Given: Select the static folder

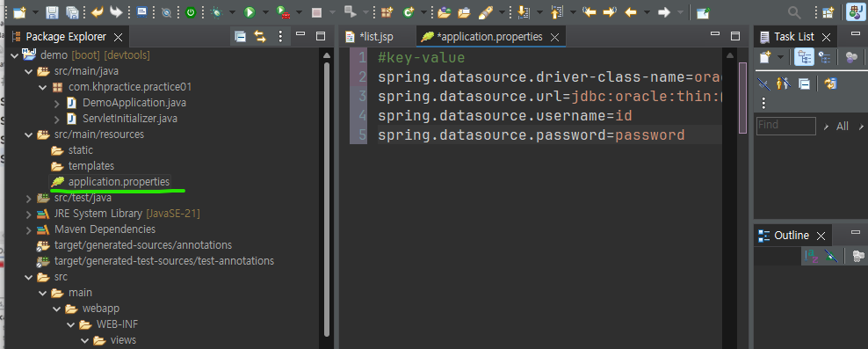Looking at the screenshot, I should pos(81,150).
